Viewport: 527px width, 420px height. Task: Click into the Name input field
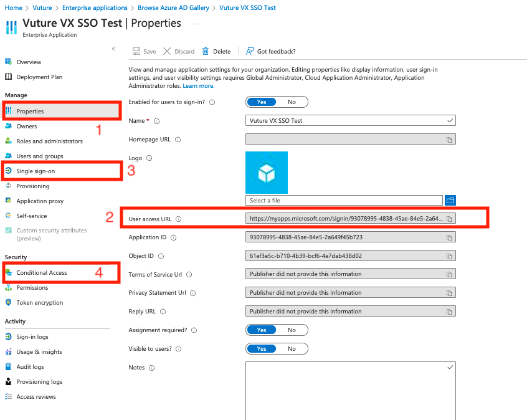click(351, 120)
